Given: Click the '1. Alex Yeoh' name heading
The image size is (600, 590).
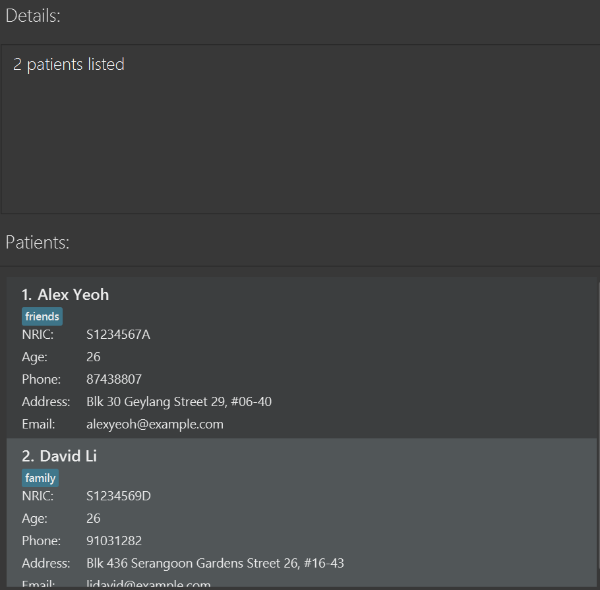Looking at the screenshot, I should [x=65, y=295].
